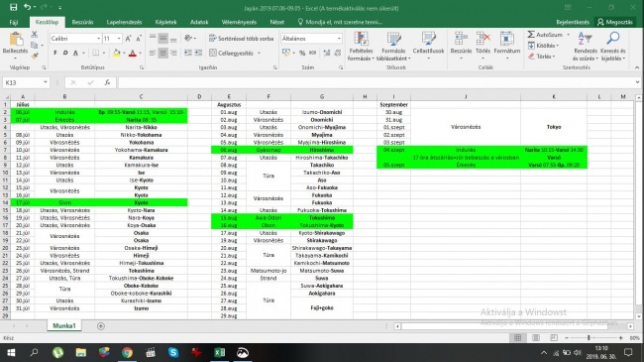Toggle bold formatting
Screen dimensions: 644x362
55,53
